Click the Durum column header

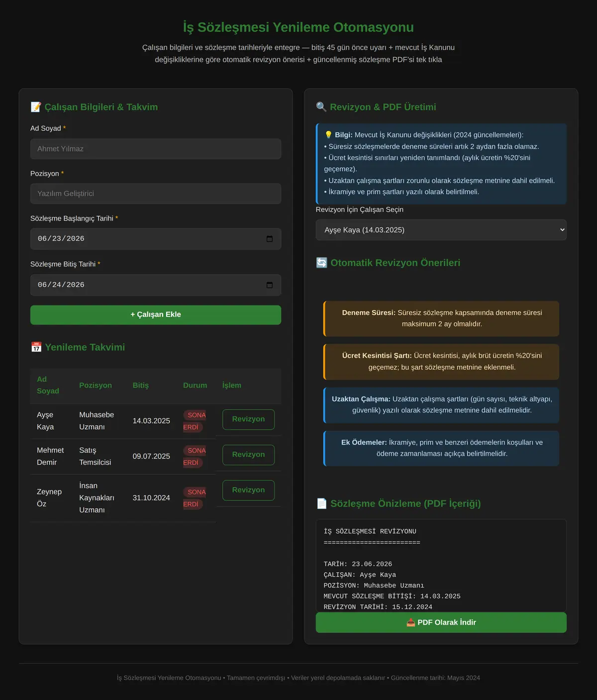coord(195,385)
